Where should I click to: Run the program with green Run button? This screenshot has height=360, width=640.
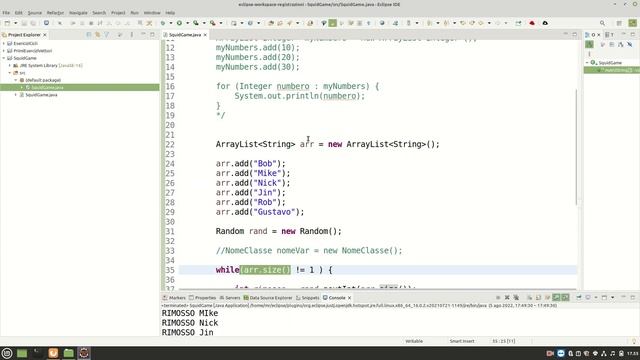(x=179, y=23)
